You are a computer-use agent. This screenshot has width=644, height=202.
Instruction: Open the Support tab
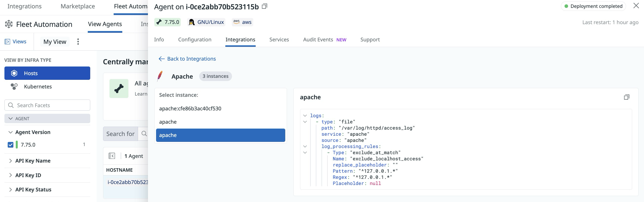[x=370, y=39]
